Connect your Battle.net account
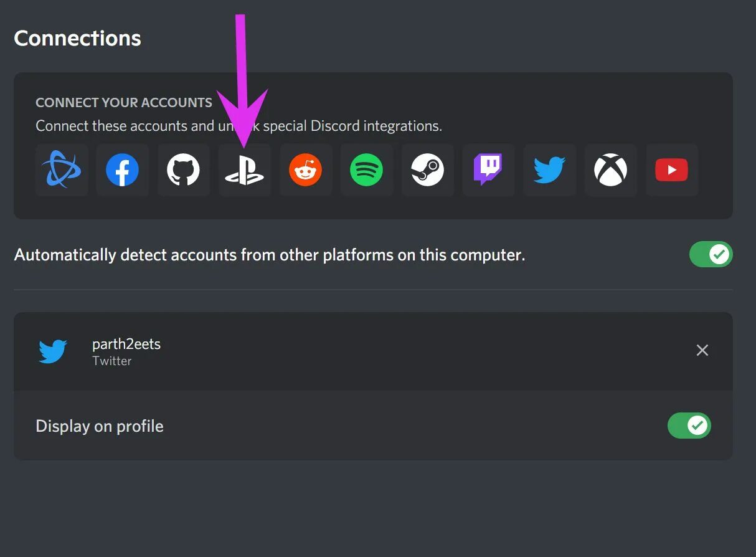The width and height of the screenshot is (756, 557). [x=61, y=170]
